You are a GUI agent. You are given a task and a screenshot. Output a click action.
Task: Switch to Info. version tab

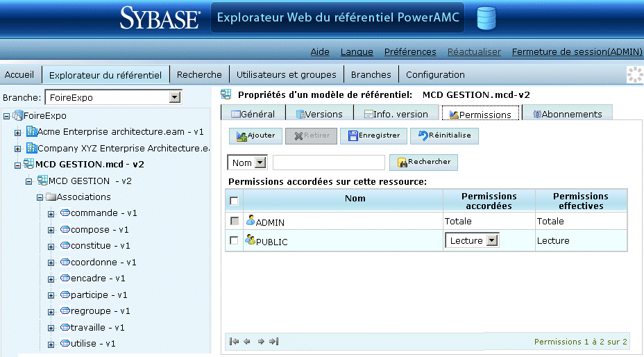(396, 113)
